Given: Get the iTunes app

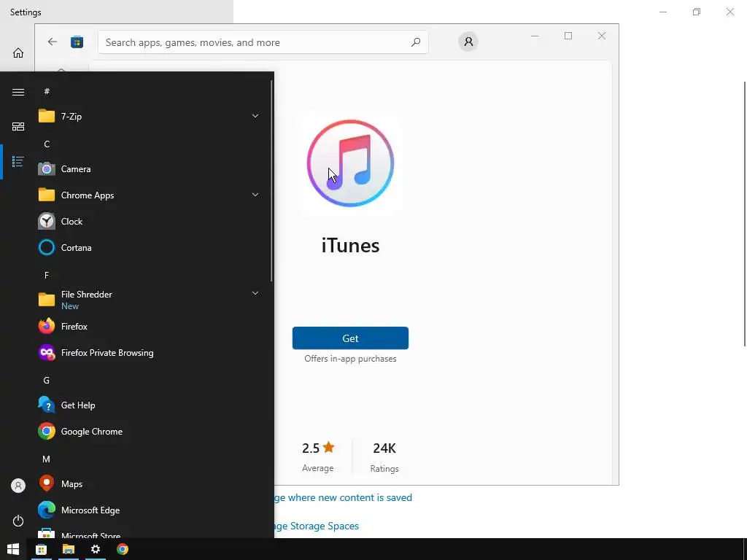Looking at the screenshot, I should (x=351, y=338).
